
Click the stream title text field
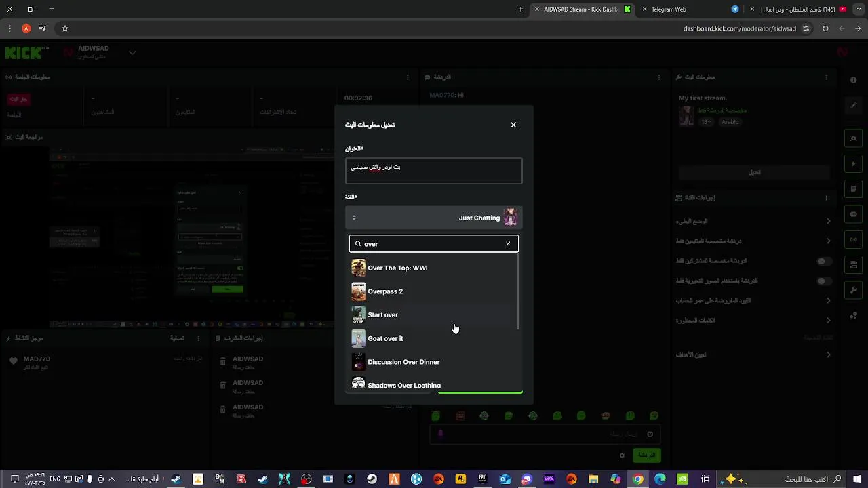(434, 171)
